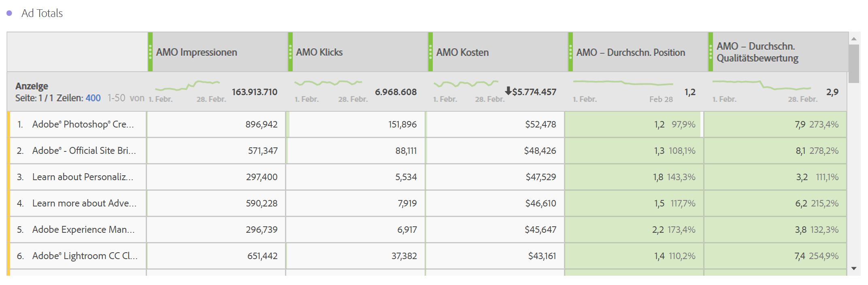
Task: Click the Anzeige dimension label
Action: click(x=32, y=86)
